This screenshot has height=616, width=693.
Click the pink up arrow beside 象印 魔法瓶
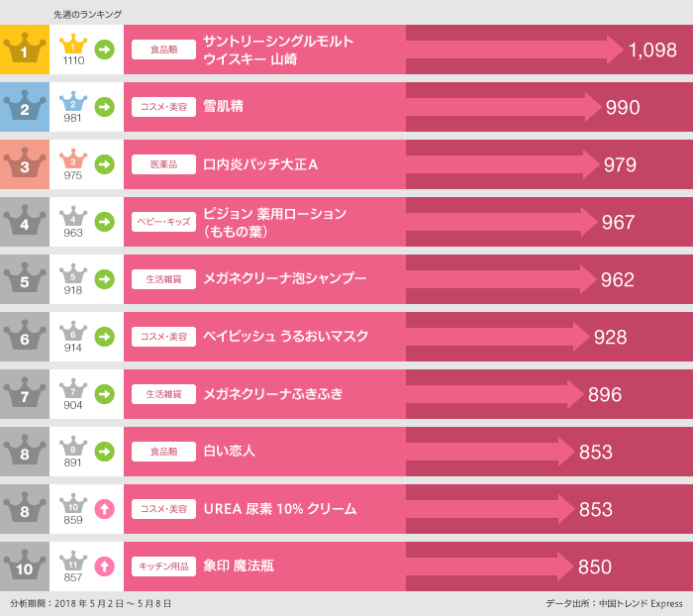[x=104, y=566]
